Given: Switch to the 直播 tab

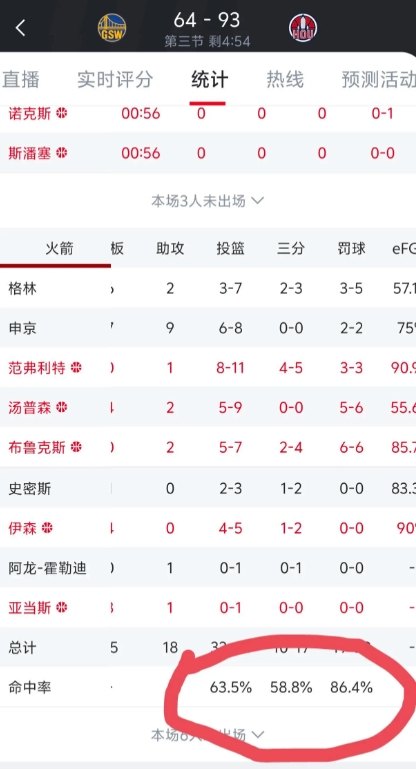Looking at the screenshot, I should 21,79.
